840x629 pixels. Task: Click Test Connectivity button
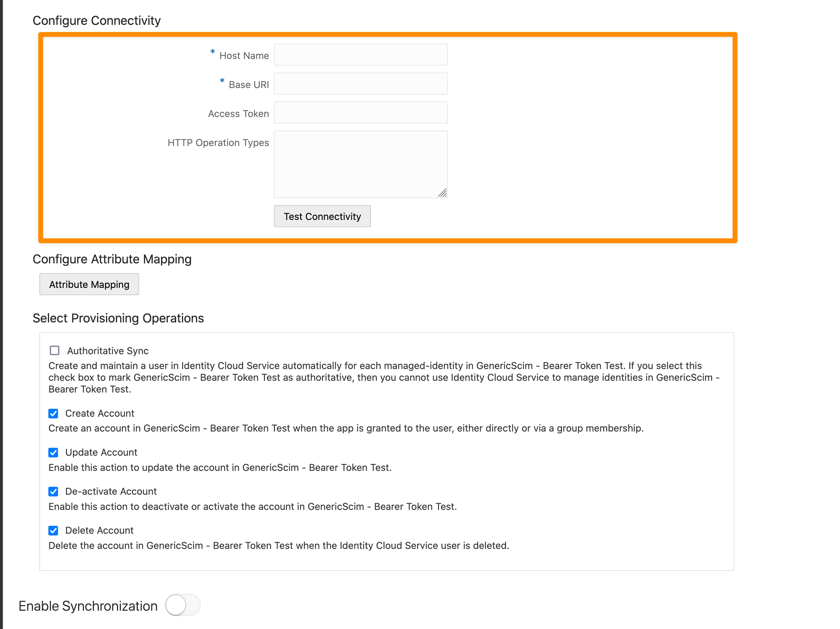point(323,216)
